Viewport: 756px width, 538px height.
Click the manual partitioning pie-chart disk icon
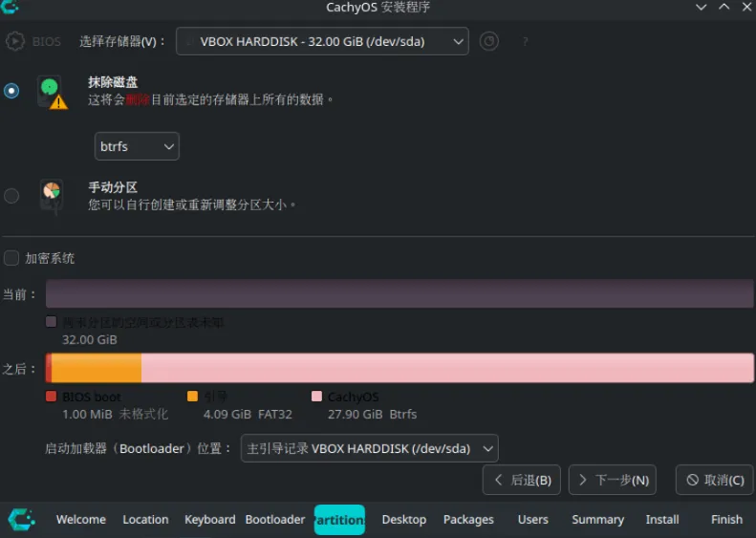click(x=52, y=196)
